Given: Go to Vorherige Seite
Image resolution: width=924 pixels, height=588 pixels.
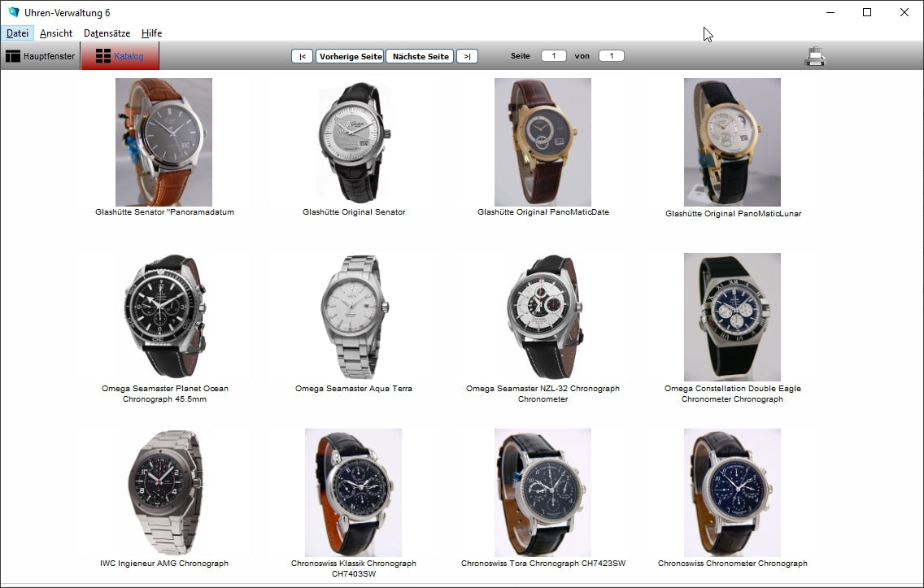Looking at the screenshot, I should tap(350, 56).
